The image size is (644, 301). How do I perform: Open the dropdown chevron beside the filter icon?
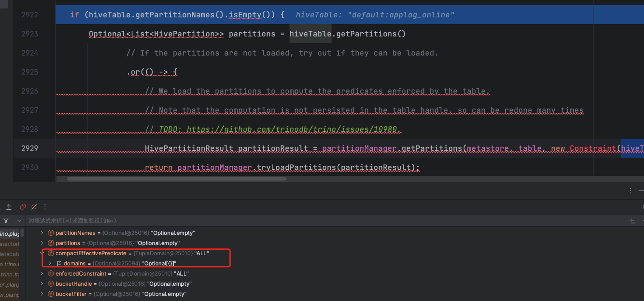click(x=19, y=221)
